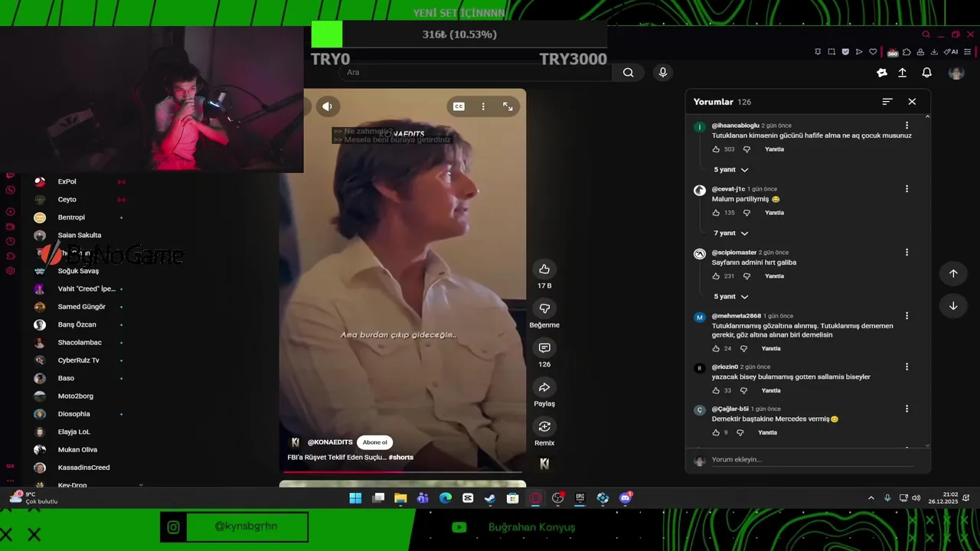The width and height of the screenshot is (980, 551).
Task: Open the YouTube create sparkle icon
Action: tap(882, 72)
